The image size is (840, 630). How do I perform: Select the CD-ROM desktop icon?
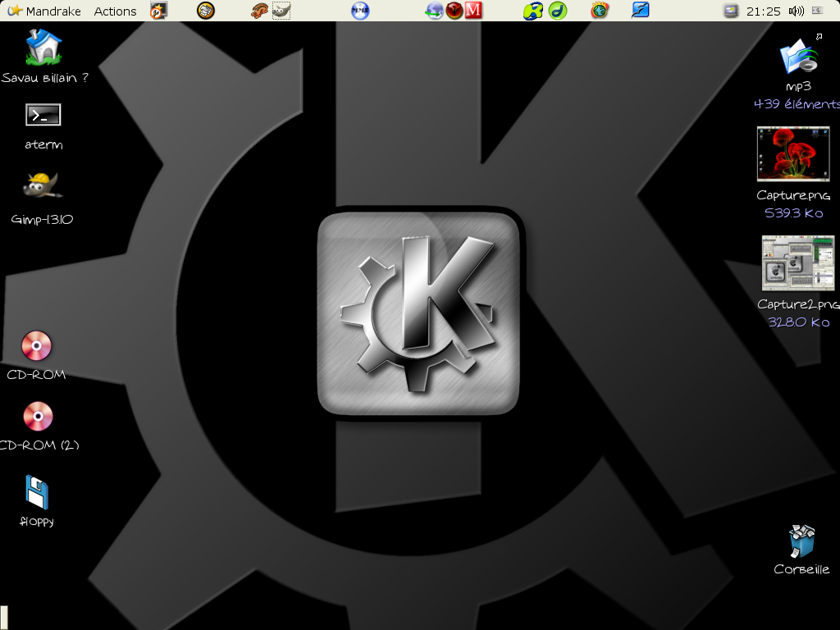point(36,345)
